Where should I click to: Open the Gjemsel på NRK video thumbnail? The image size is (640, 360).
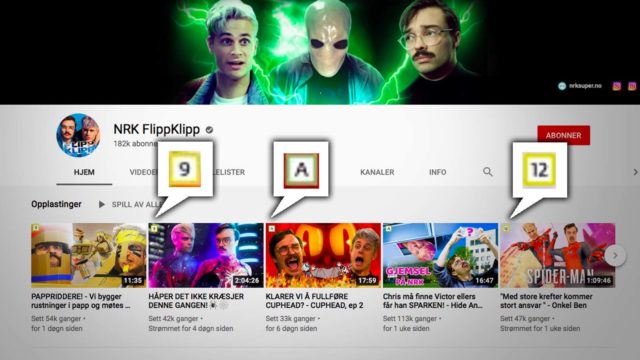click(x=440, y=256)
